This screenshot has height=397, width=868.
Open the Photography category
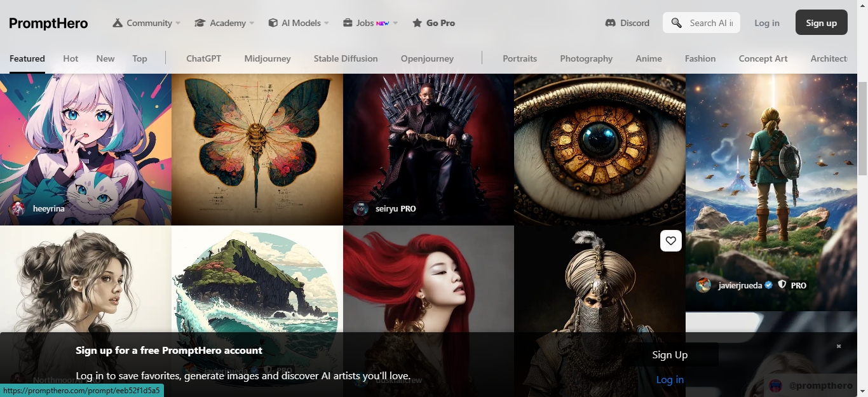[586, 58]
